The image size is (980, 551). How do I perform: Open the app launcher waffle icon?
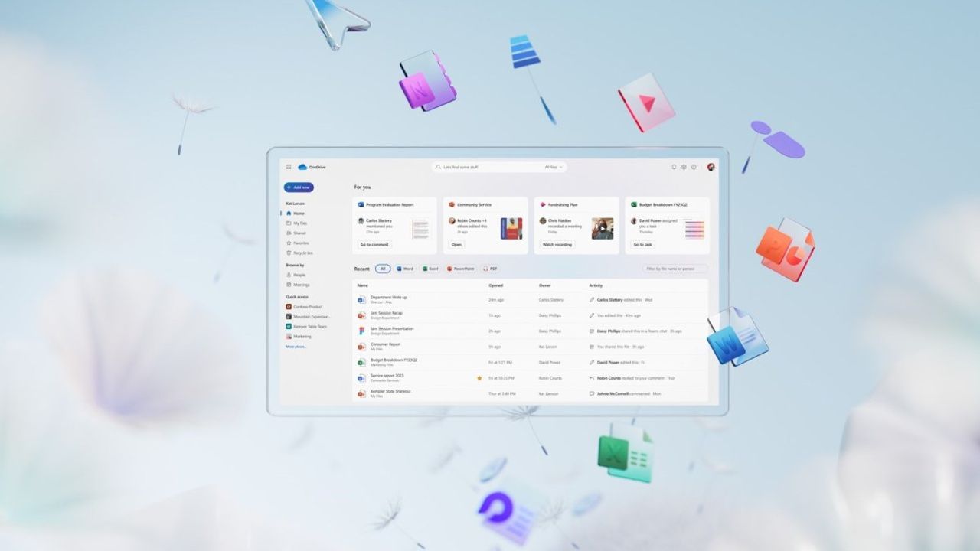click(x=289, y=167)
